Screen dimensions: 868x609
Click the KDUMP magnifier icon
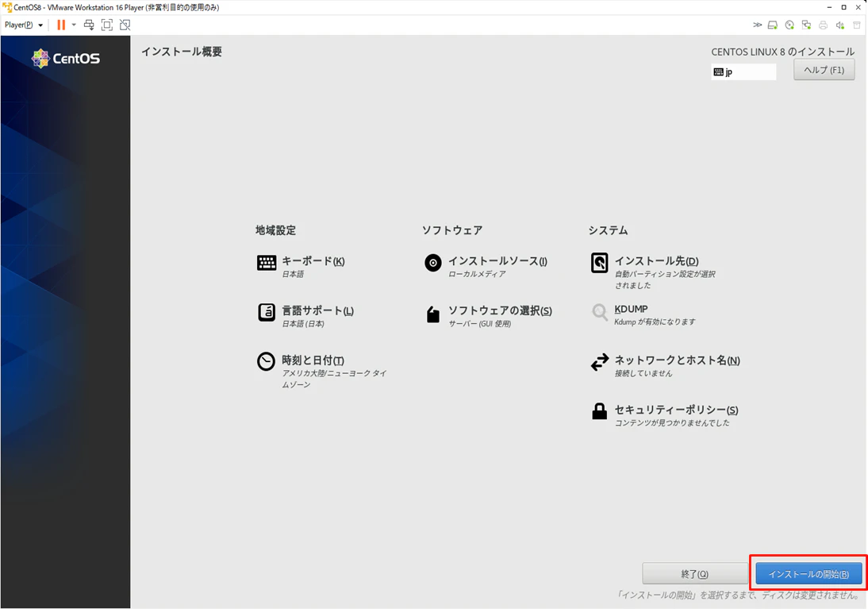(600, 312)
